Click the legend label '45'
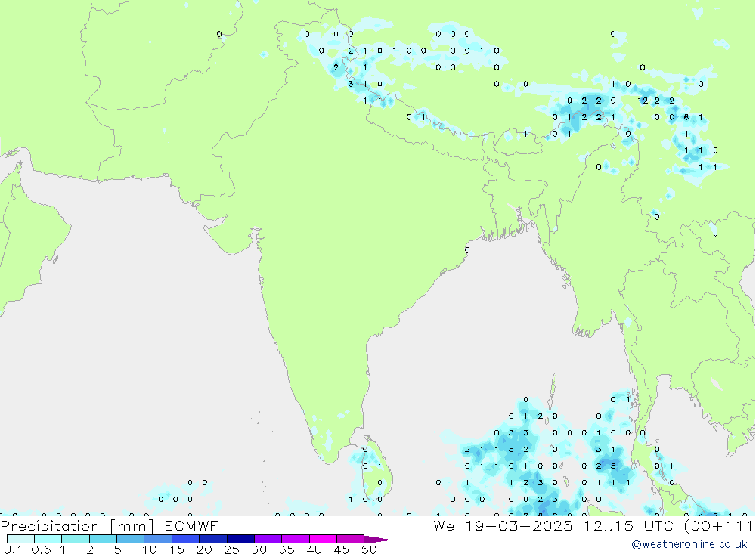Viewport: 756px width, 554px height. (342, 549)
